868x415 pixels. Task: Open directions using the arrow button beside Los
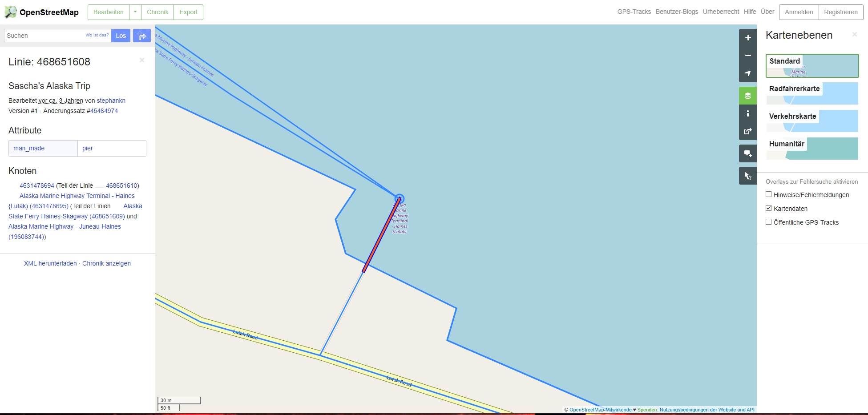pos(142,36)
